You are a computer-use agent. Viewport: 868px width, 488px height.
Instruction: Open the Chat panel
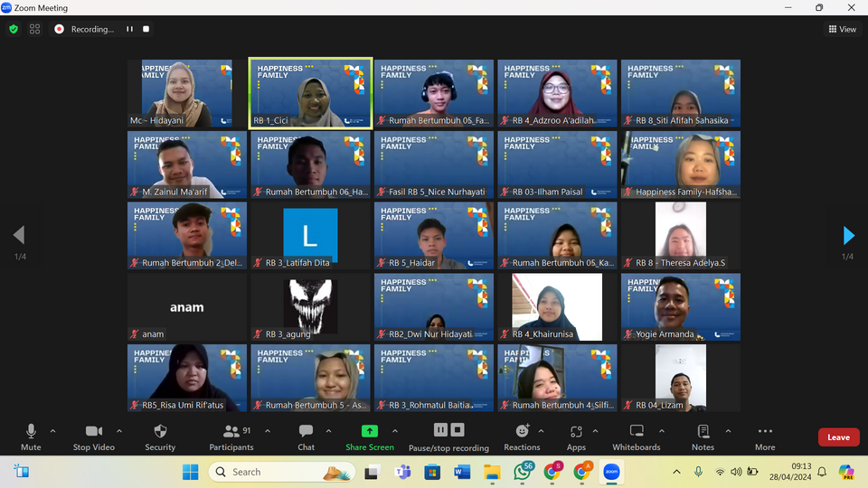[306, 436]
